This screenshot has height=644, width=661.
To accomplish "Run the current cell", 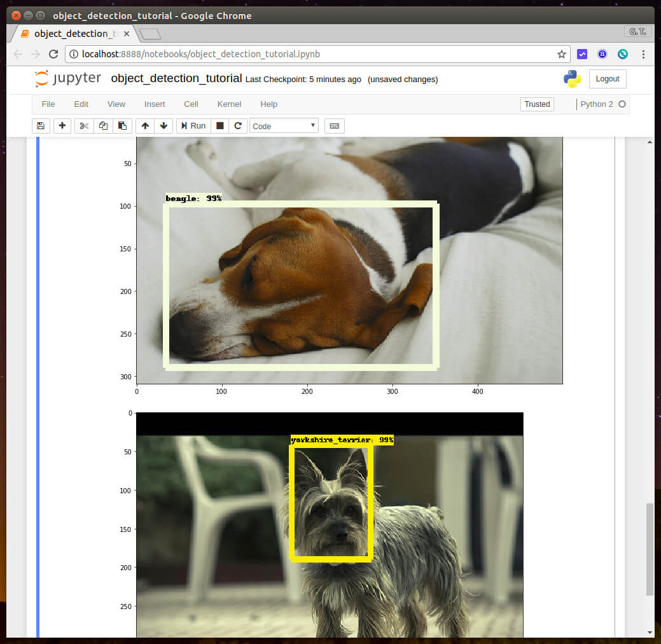I will click(193, 126).
